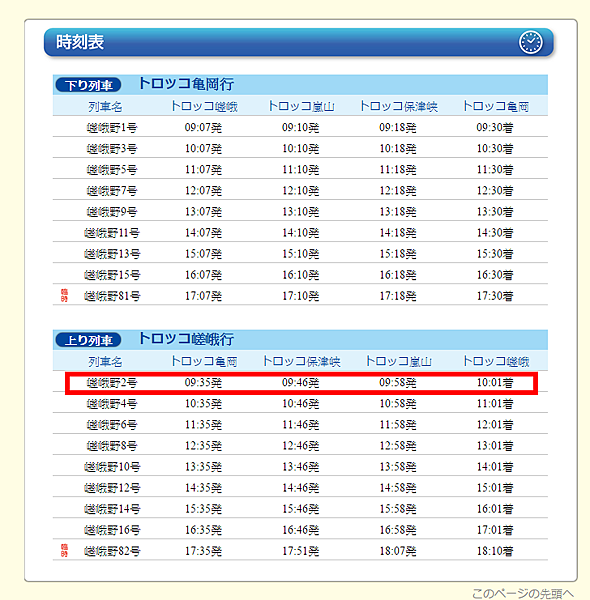Viewport: 590px width, 600px height.
Task: Select the 時刻表 heading text
Action: click(80, 42)
